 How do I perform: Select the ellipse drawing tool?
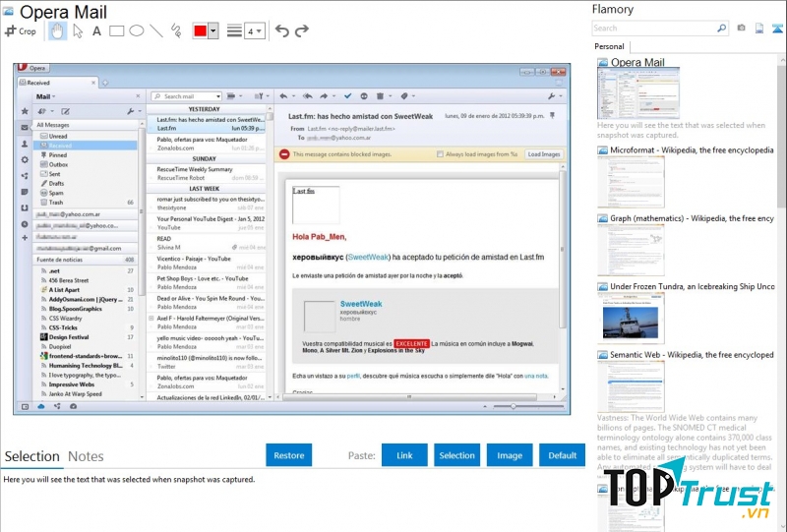coord(137,31)
